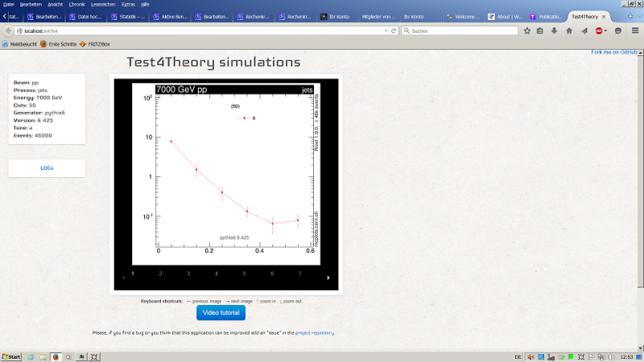Viewport: 644px width, 362px height.
Task: Go to the home page icon
Action: 569,31
